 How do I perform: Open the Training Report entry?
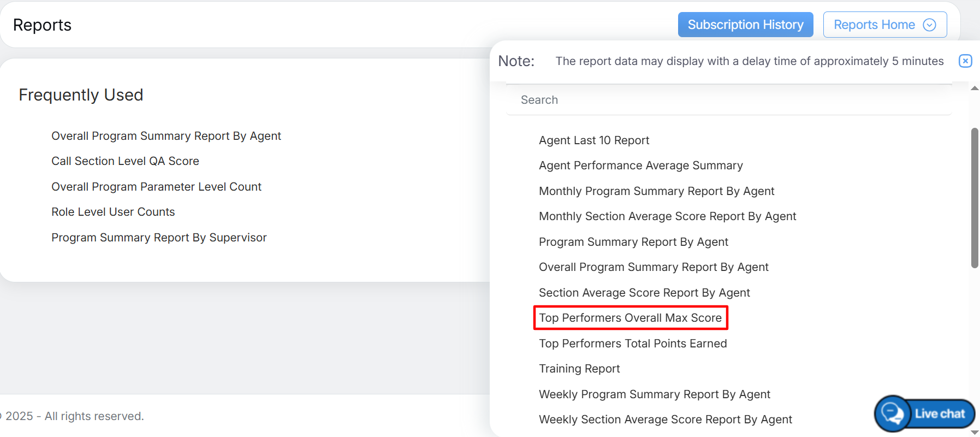[579, 369]
